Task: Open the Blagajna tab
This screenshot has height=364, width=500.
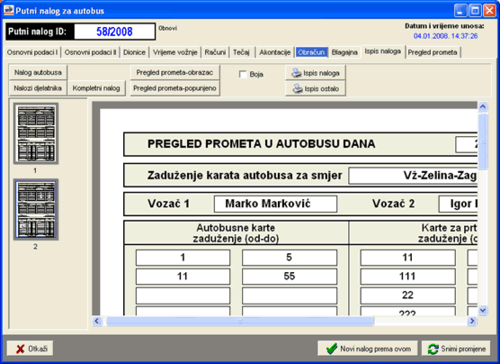Action: click(x=344, y=52)
